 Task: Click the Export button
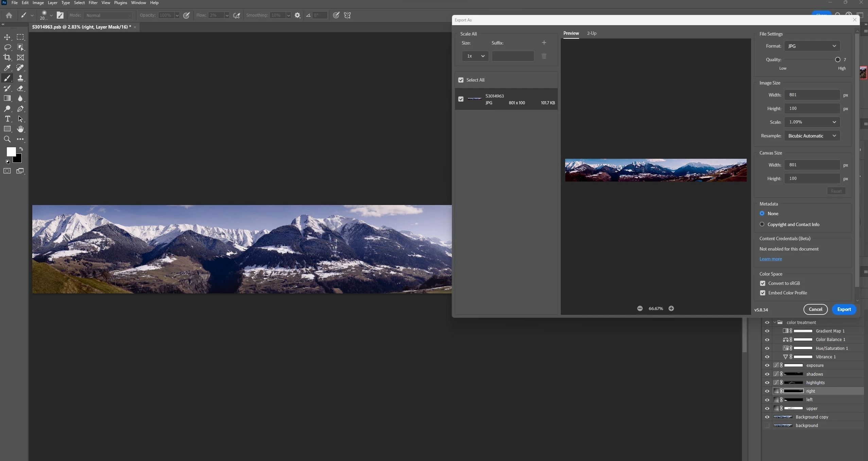(x=844, y=309)
